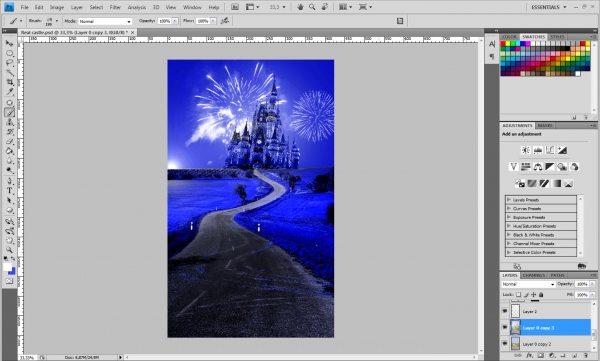The height and width of the screenshot is (361, 600).
Task: Open the Image menu
Action: (57, 7)
